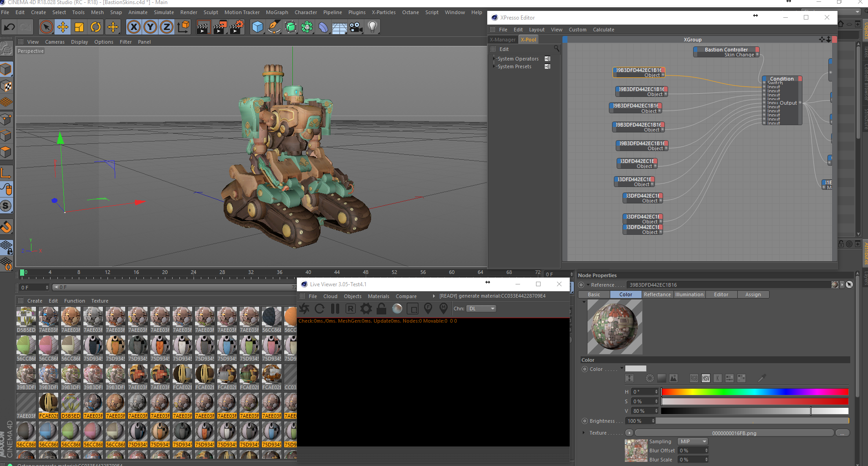Activate the Scale tool
Screen dimensions: 868x466
click(79, 27)
